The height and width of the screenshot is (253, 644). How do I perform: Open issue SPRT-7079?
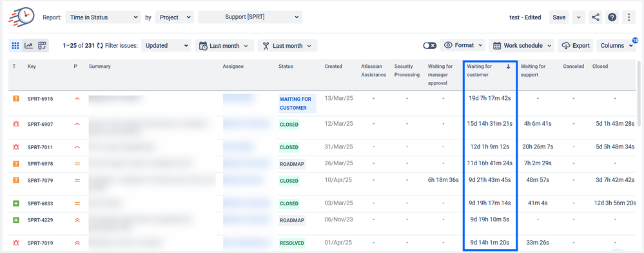[40, 180]
